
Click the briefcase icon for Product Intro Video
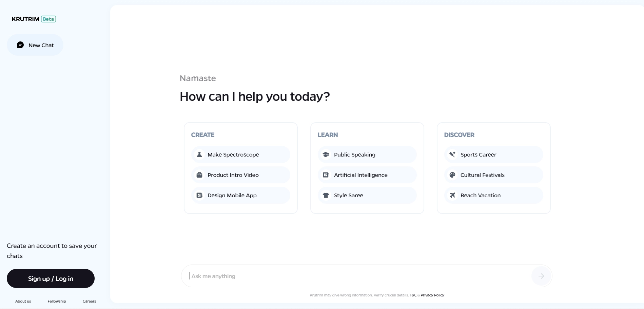pyautogui.click(x=199, y=175)
